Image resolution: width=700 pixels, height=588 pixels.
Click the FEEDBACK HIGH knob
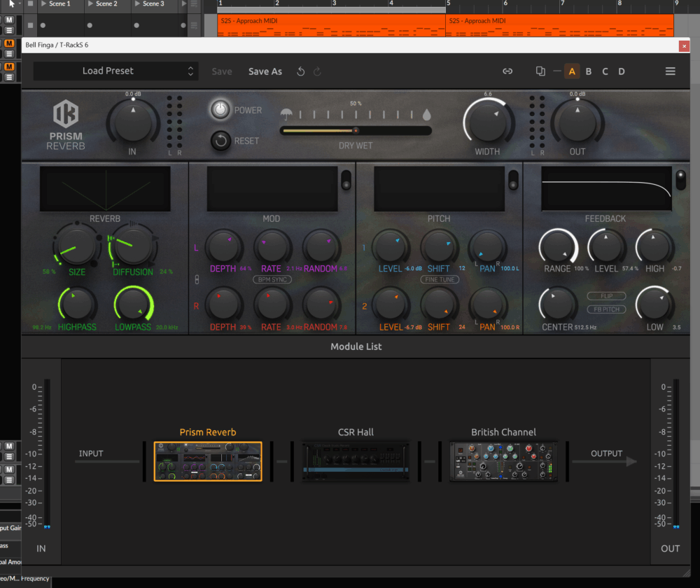654,247
